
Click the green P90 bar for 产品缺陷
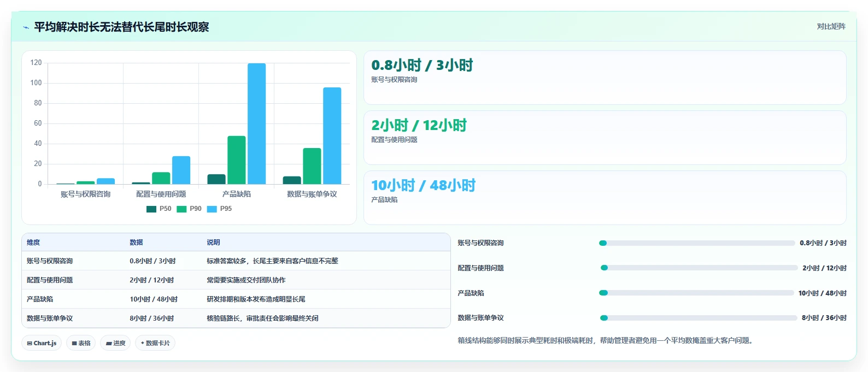237,160
